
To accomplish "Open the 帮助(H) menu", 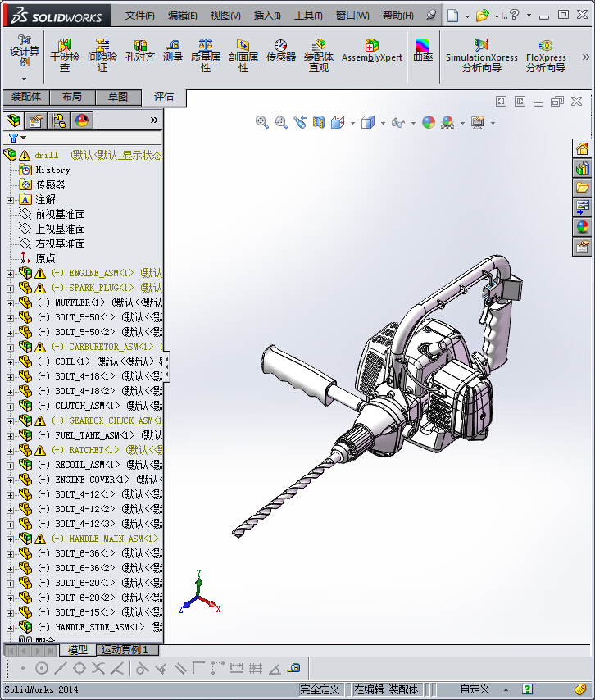I will pyautogui.click(x=398, y=16).
